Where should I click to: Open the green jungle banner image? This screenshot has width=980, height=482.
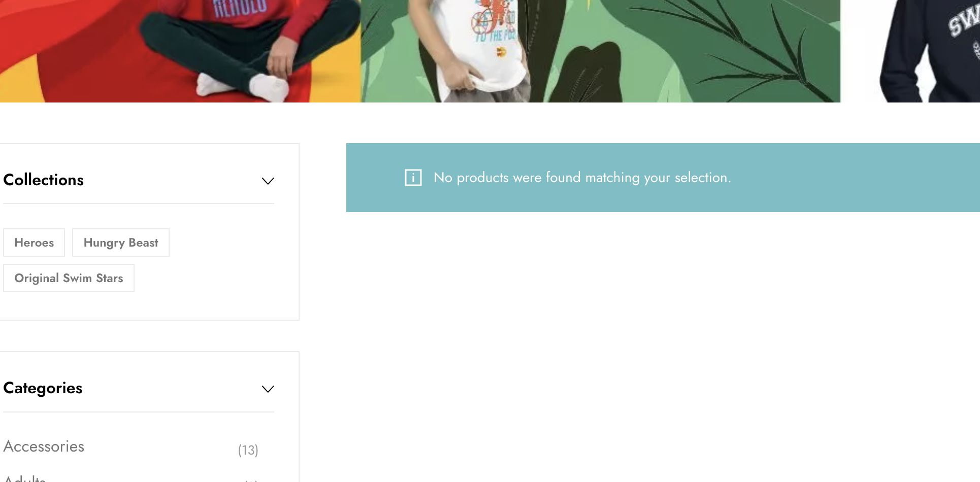(601, 51)
